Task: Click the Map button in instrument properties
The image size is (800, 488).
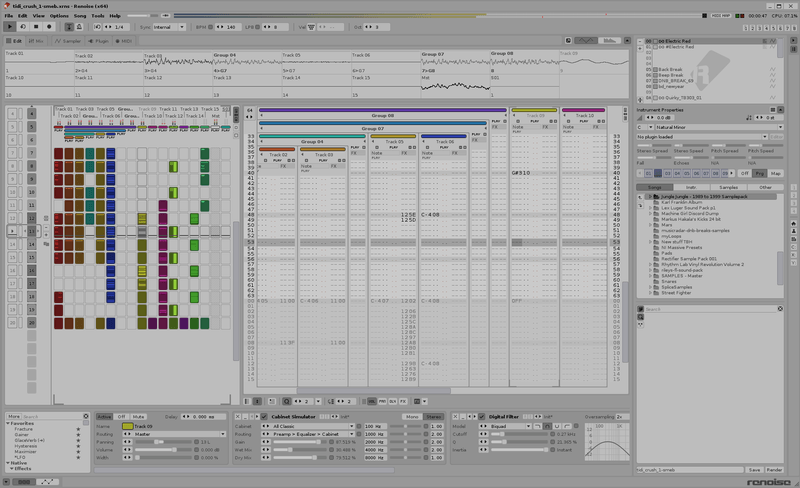Action: [x=776, y=174]
